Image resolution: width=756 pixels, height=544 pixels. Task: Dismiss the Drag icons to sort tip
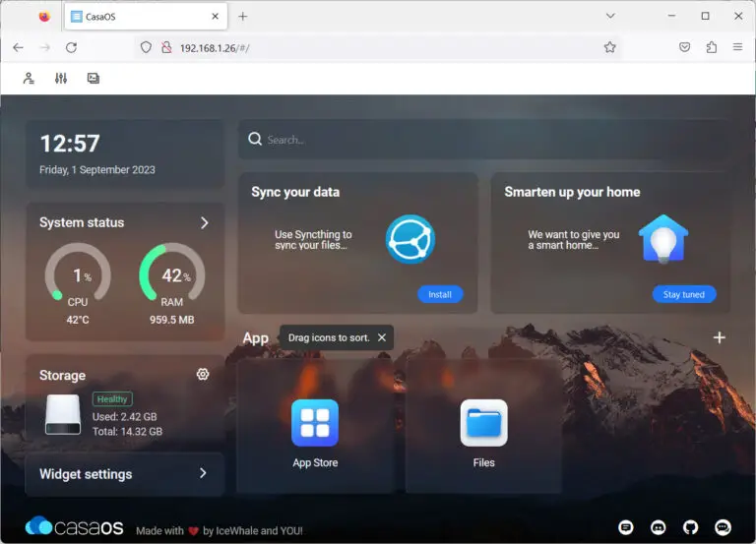382,337
